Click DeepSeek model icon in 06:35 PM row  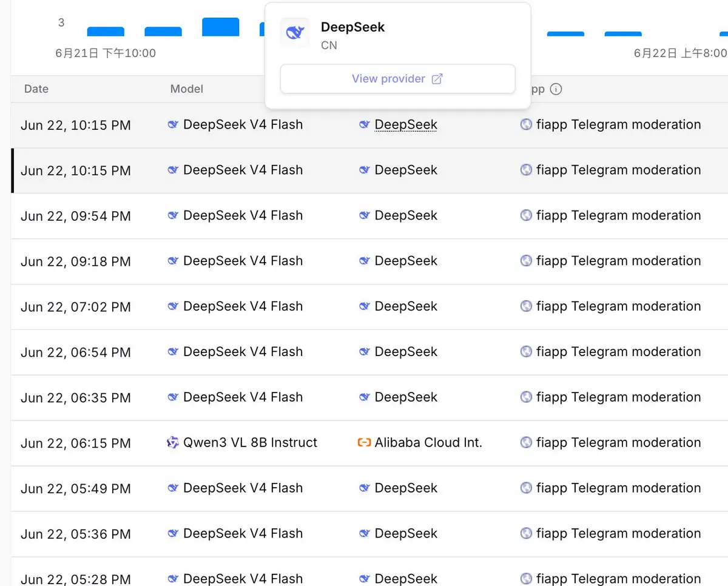click(173, 397)
